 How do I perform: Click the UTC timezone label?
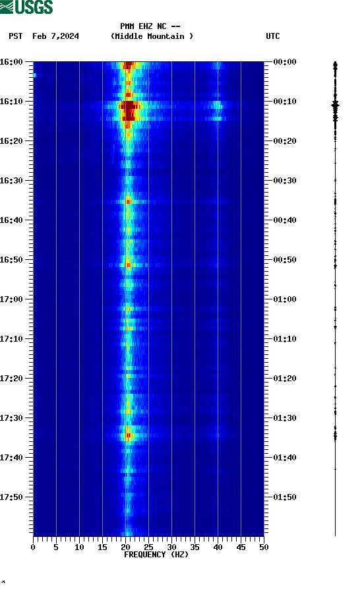coord(273,36)
